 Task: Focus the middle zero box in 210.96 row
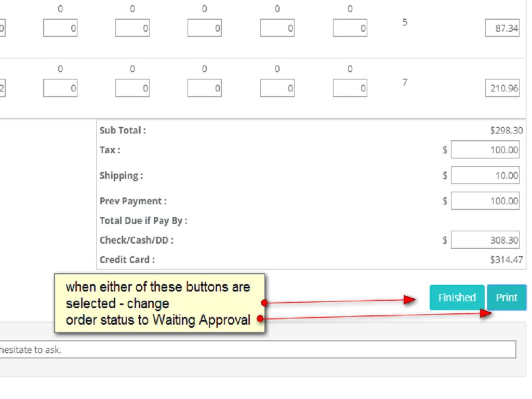(205, 89)
